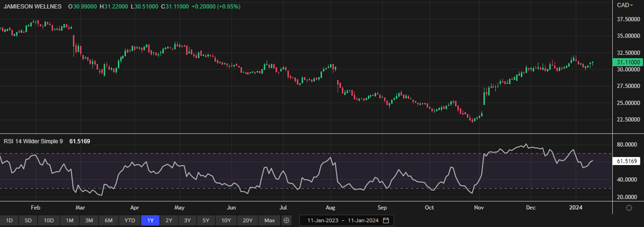The height and width of the screenshot is (227, 644).
Task: Change the chart range to 2Y
Action: pos(169,220)
